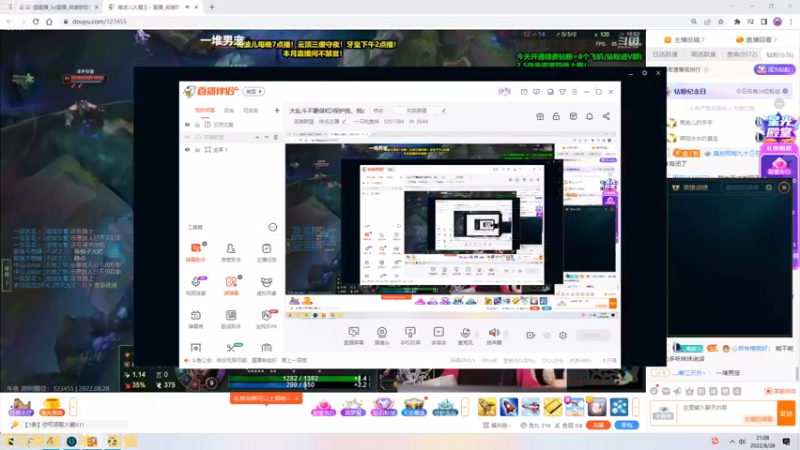Expand the 福利券 dropdown in gift bar

496,425
